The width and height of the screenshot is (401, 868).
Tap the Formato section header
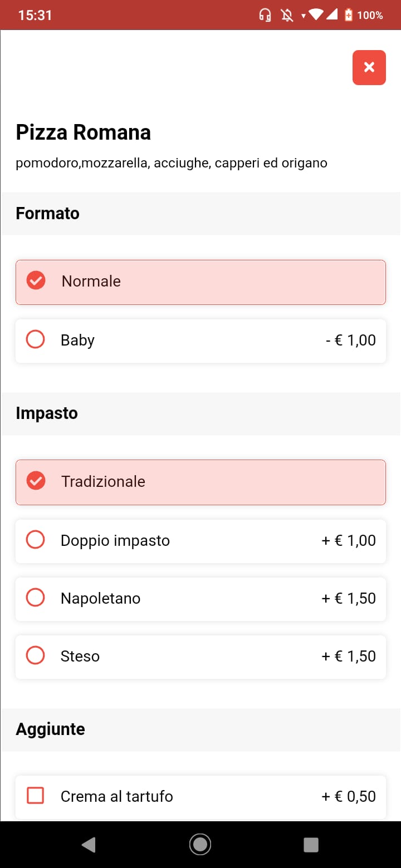point(48,214)
